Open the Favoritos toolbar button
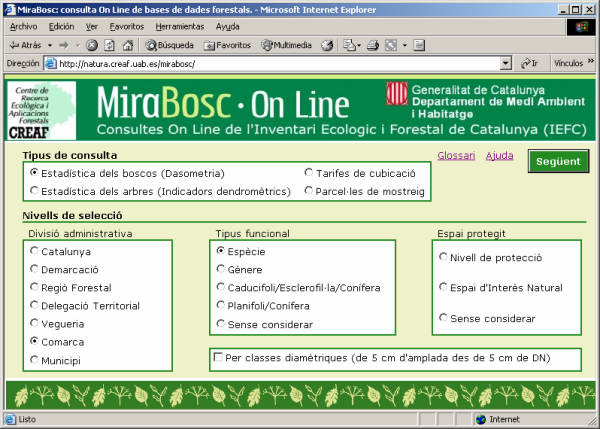 pyautogui.click(x=227, y=45)
